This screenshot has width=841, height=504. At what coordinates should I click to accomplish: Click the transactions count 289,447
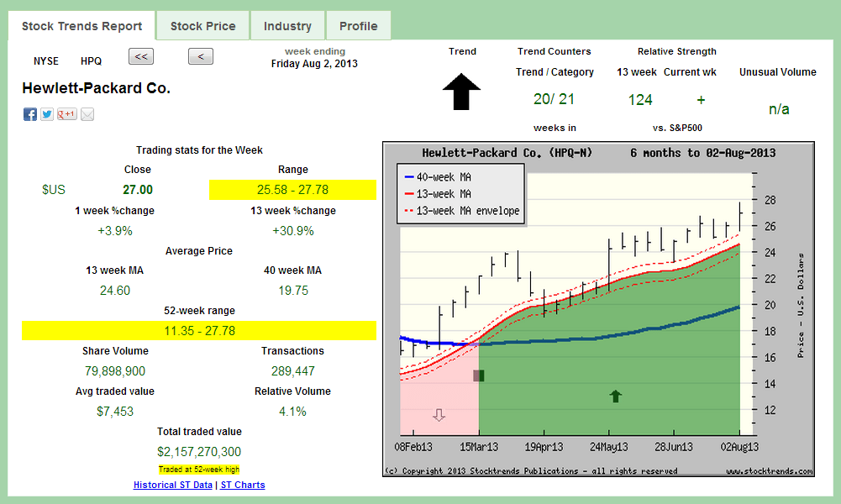pyautogui.click(x=293, y=371)
